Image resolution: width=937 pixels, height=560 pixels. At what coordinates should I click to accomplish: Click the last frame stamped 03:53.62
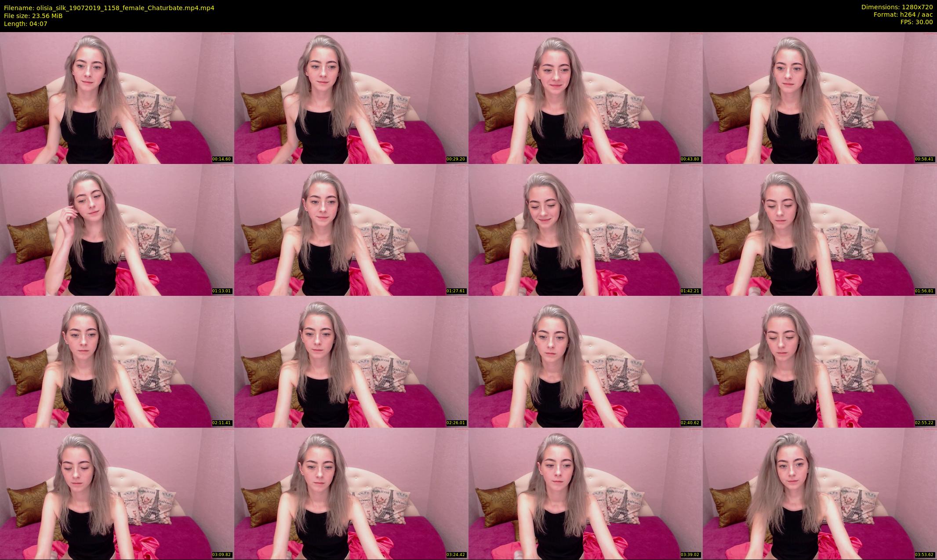[820, 493]
